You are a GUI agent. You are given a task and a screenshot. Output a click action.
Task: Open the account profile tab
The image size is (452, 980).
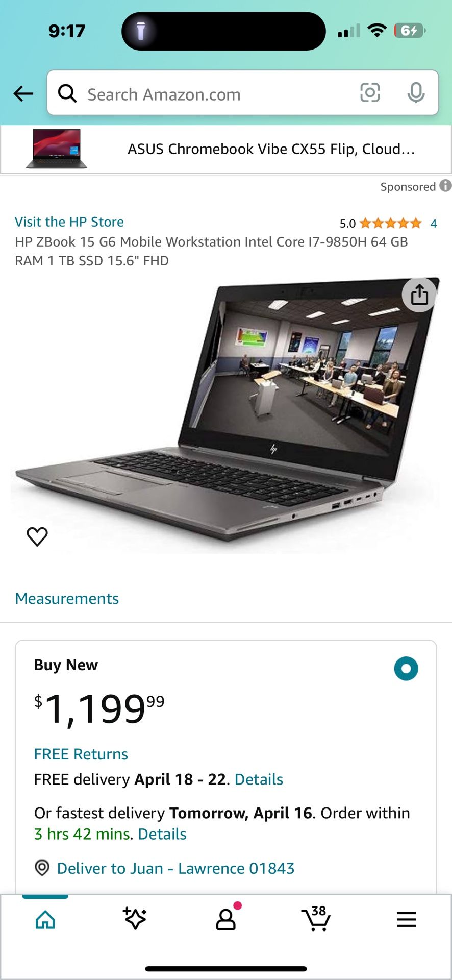point(226,918)
